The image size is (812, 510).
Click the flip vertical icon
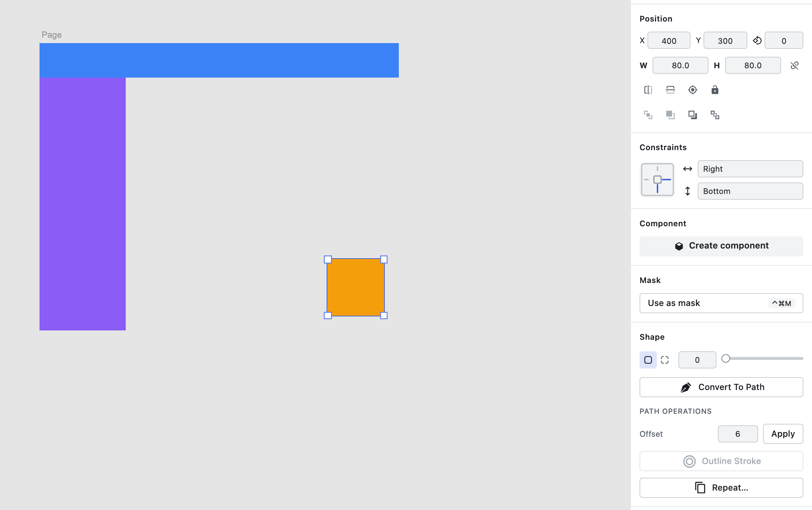[670, 90]
